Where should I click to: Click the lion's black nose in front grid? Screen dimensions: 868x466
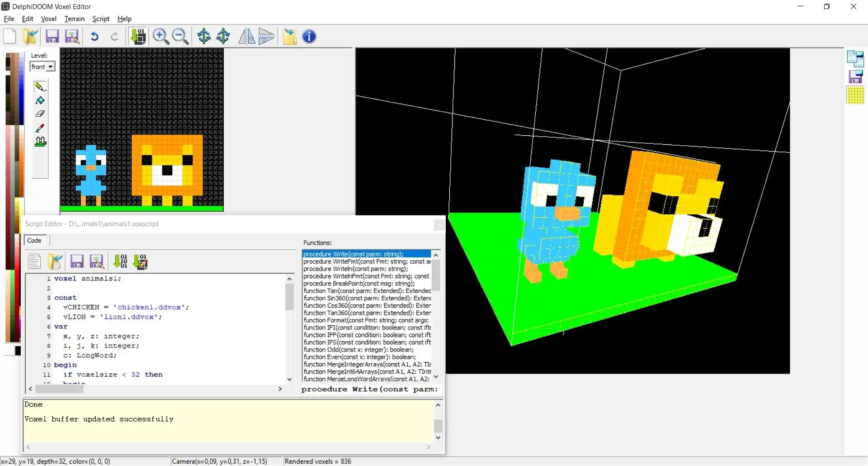coord(167,170)
